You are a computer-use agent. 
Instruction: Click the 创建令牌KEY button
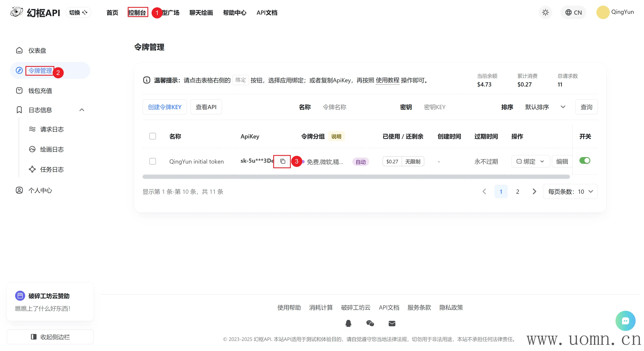coord(165,107)
